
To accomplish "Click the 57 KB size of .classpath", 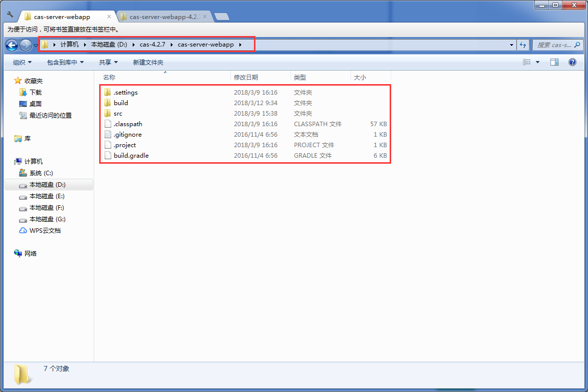I will coord(378,124).
